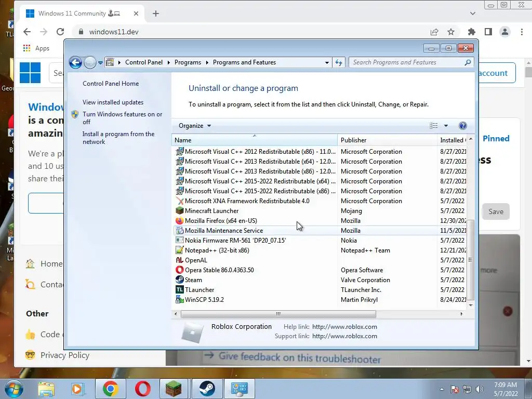Reload the windows11.dev page in Chrome
Viewport: 532px width, 399px height.
pyautogui.click(x=60, y=32)
